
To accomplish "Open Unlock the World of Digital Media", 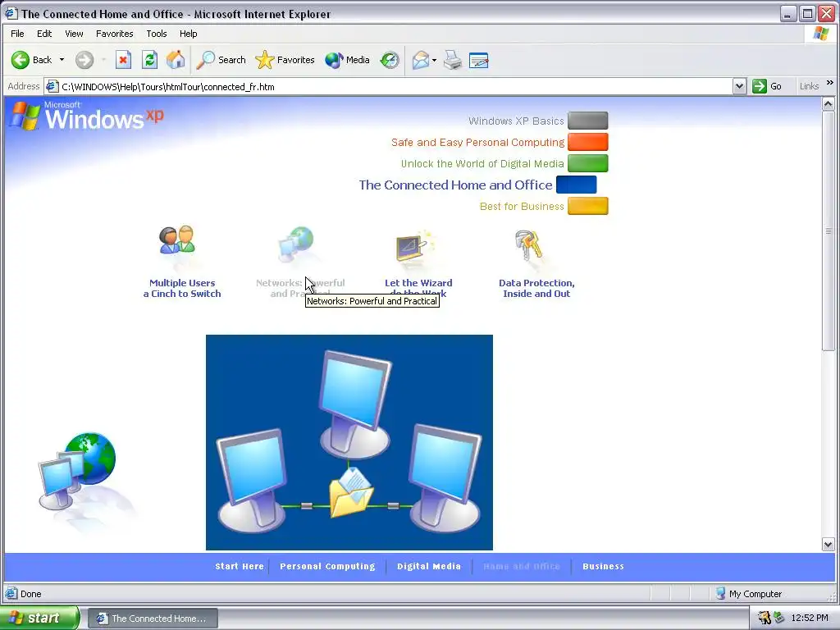I will click(482, 164).
